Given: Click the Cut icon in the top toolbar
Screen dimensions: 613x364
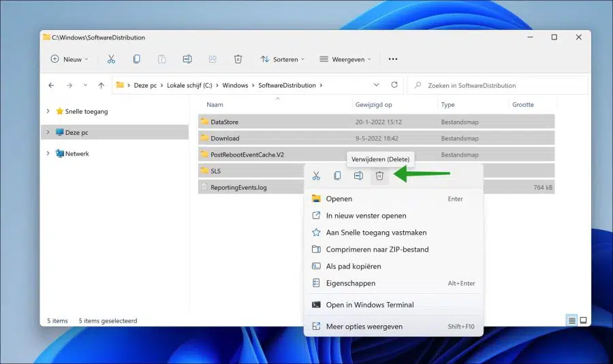Looking at the screenshot, I should [111, 59].
